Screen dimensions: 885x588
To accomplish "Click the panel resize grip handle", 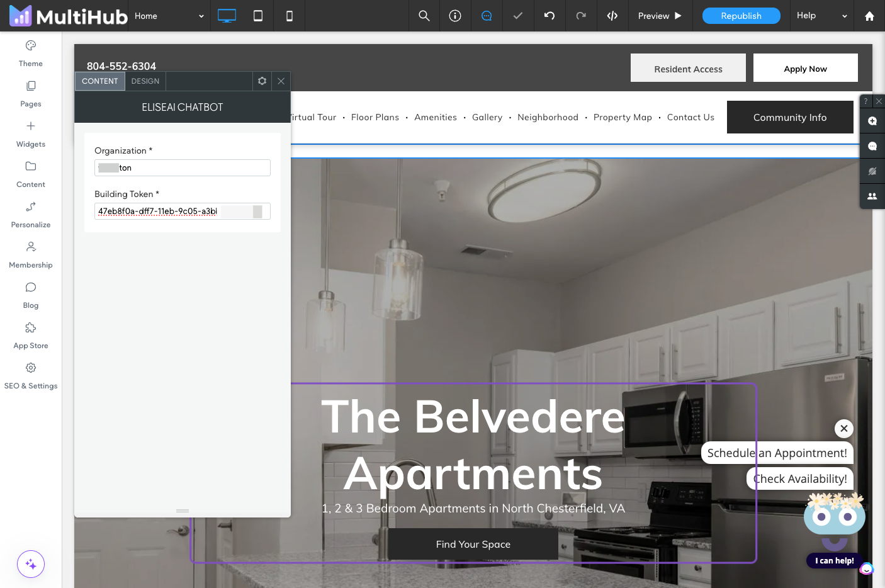I will [183, 511].
